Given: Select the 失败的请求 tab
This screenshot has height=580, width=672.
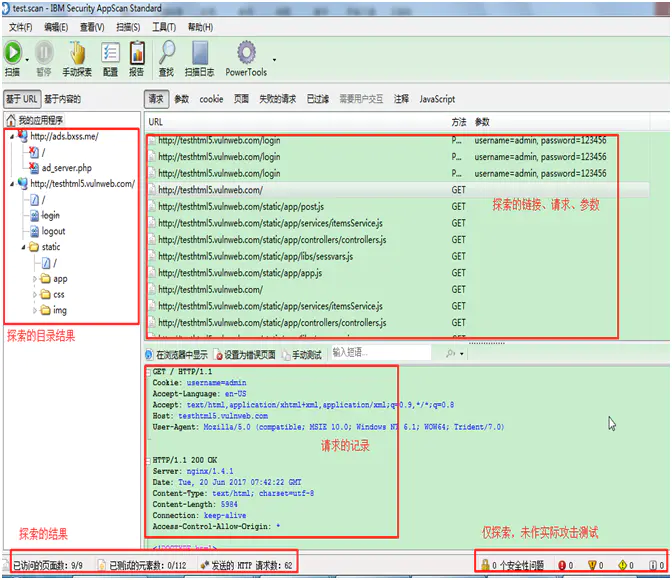Looking at the screenshot, I should pyautogui.click(x=278, y=99).
